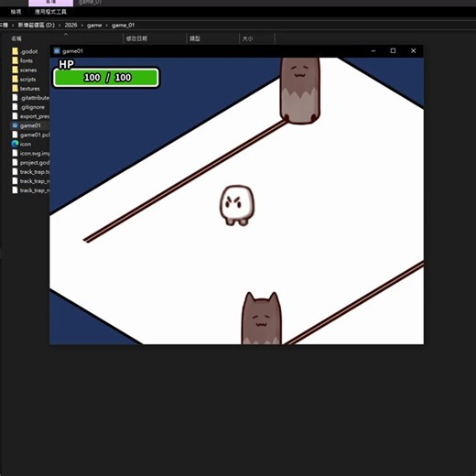
Task: Click the game01 executable icon in file list
Action: [15, 125]
